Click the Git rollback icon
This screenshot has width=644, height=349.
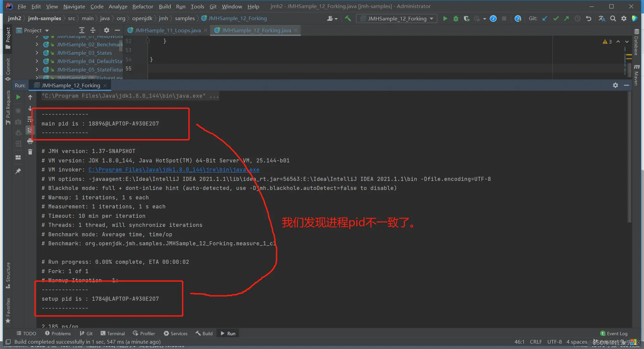click(588, 18)
